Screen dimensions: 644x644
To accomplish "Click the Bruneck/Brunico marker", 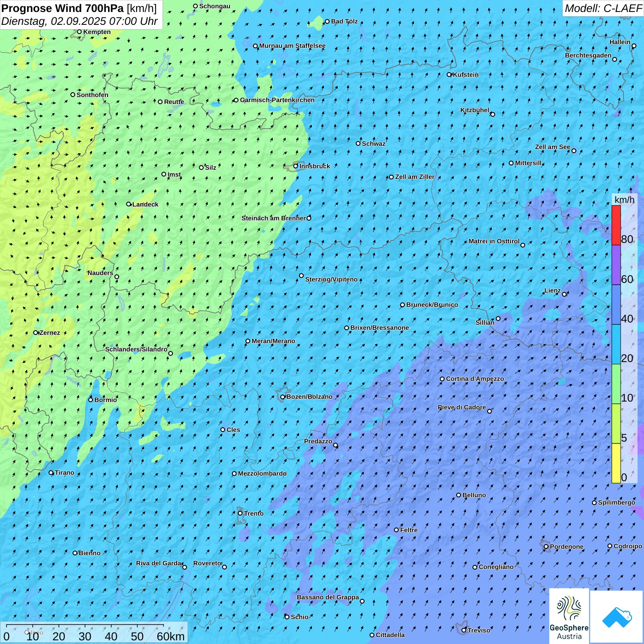I will [x=402, y=305].
